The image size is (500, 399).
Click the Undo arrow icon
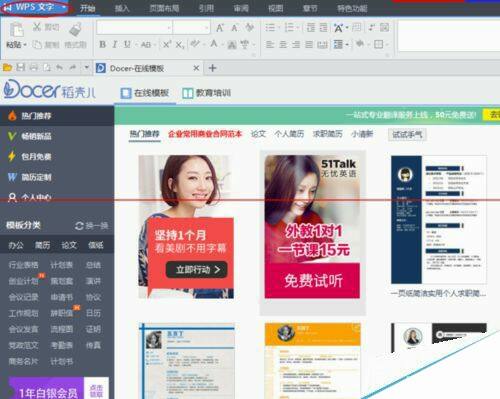[59, 68]
